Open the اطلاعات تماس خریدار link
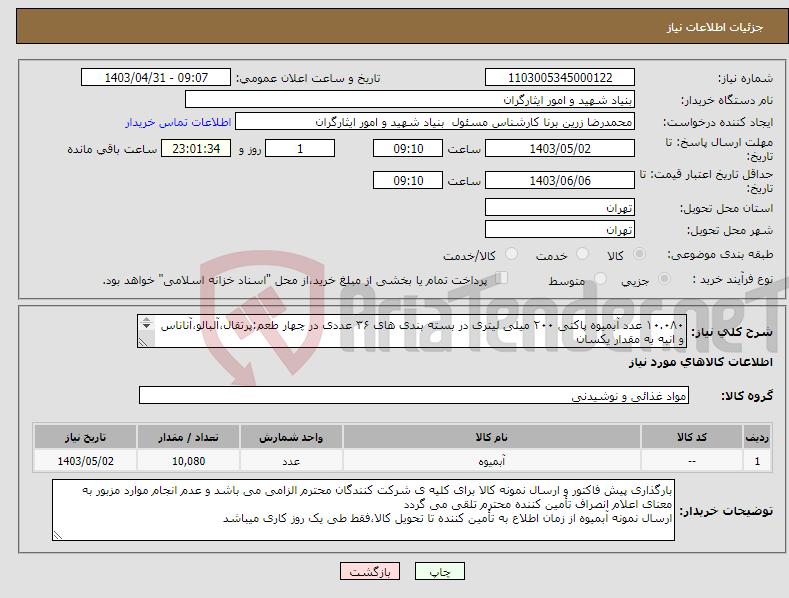Viewport: 789px width, 598px height. click(178, 122)
